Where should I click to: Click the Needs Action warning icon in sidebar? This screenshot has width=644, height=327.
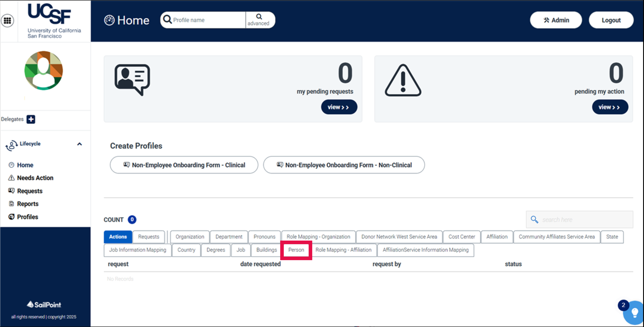pyautogui.click(x=11, y=178)
